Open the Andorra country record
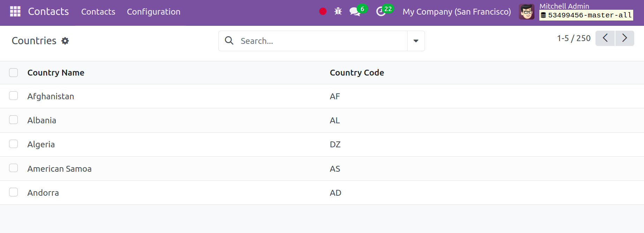Screen dimensions: 644x233 (43, 193)
